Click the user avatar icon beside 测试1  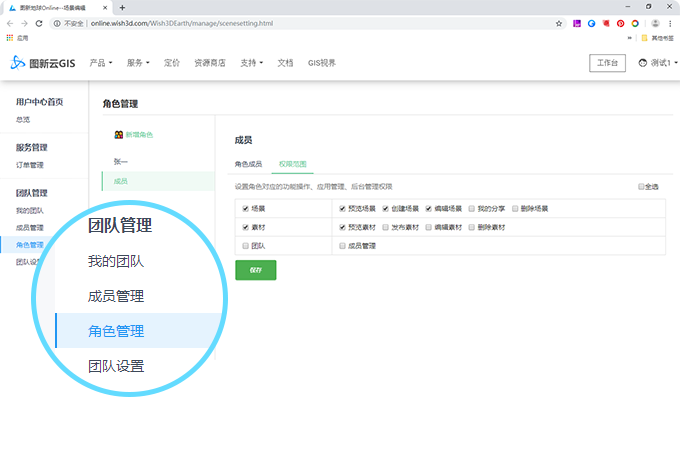[x=643, y=63]
